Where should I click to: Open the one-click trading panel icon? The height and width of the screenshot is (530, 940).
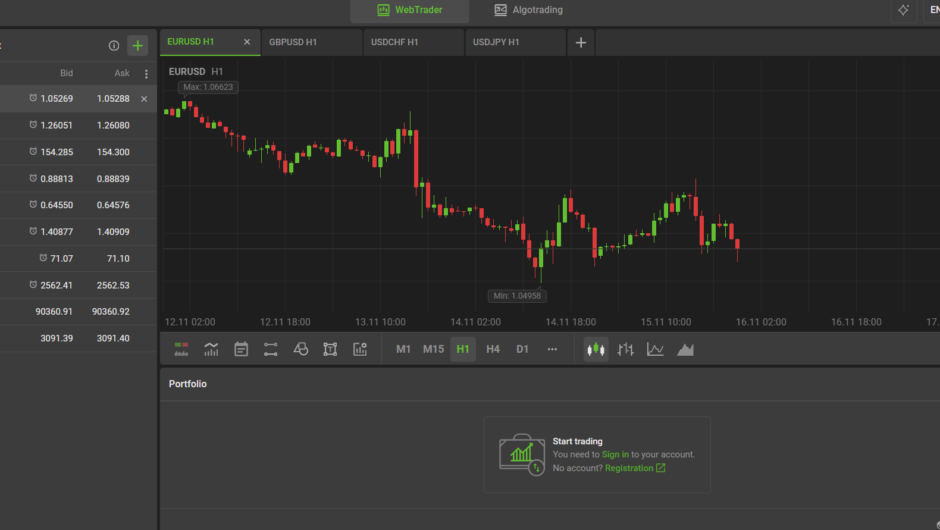181,350
